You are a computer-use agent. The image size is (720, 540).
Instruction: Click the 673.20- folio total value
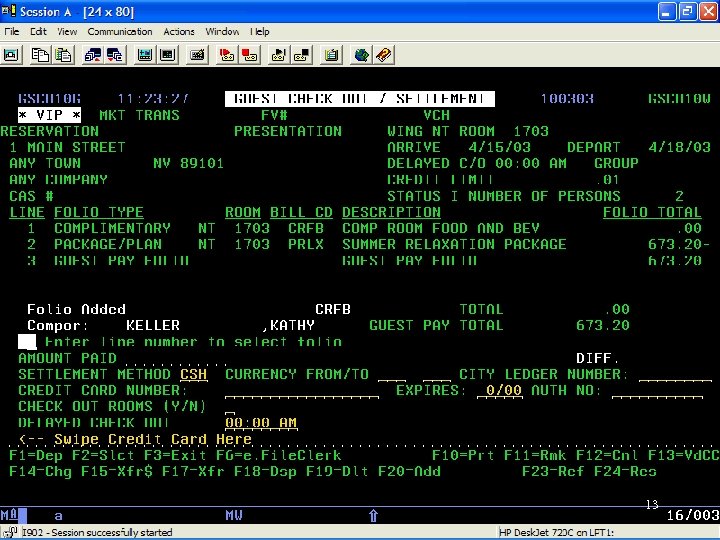(679, 244)
